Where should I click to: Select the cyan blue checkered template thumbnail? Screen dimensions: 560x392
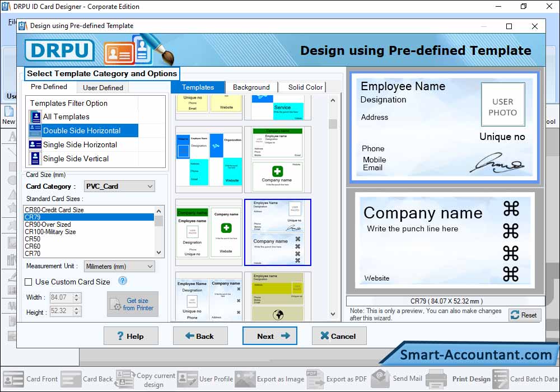pos(209,160)
